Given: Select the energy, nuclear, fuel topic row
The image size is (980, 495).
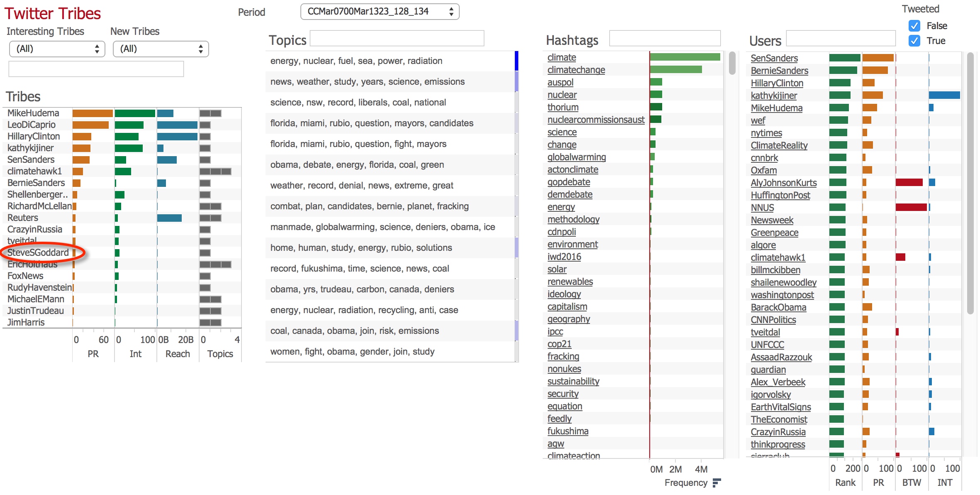Looking at the screenshot, I should click(356, 61).
